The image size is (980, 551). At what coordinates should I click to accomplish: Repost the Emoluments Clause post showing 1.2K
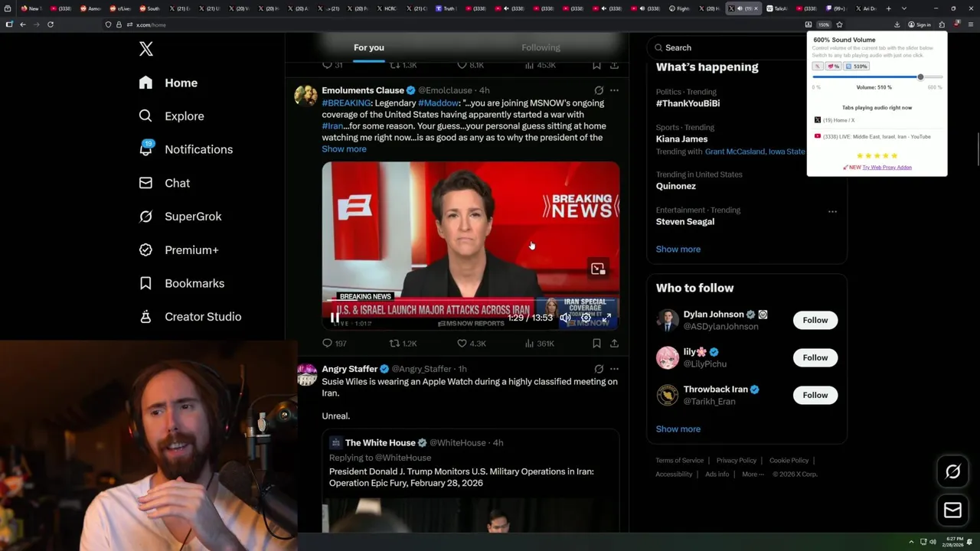pos(403,344)
